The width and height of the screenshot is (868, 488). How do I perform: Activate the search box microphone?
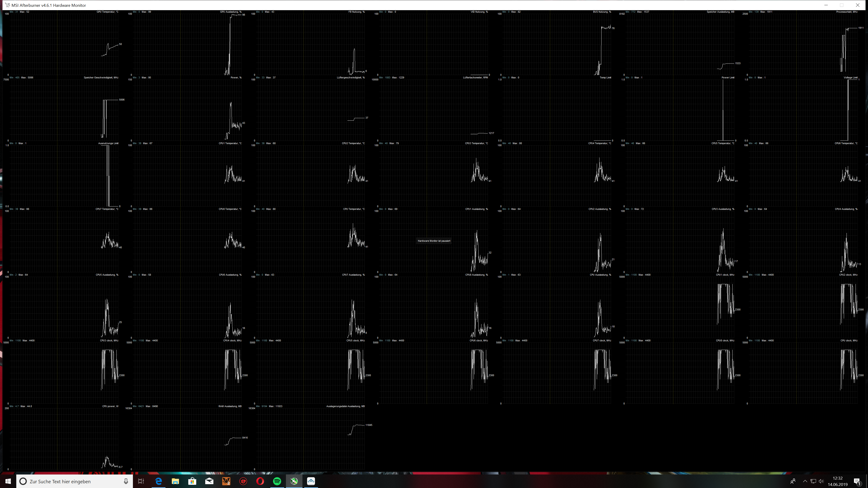(x=126, y=481)
